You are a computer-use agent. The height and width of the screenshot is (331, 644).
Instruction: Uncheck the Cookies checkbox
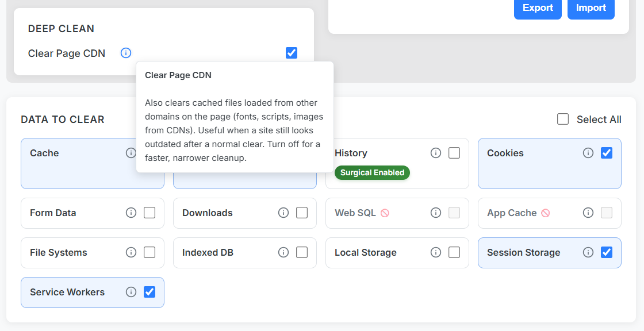607,153
